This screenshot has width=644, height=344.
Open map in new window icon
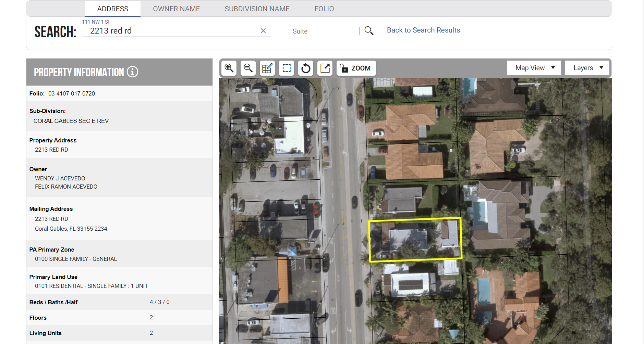pyautogui.click(x=325, y=68)
